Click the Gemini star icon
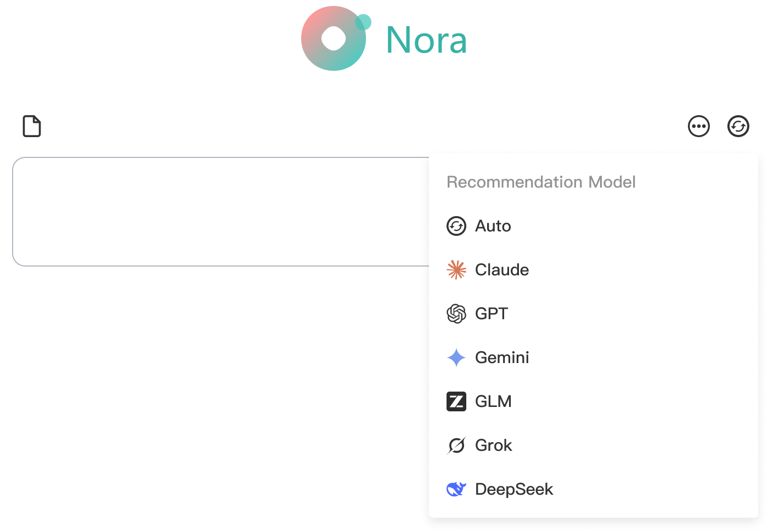This screenshot has height=532, width=768. (456, 358)
